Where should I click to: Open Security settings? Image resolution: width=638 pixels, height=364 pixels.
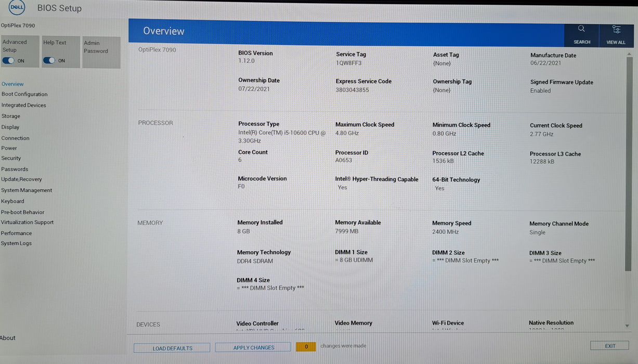(x=11, y=158)
